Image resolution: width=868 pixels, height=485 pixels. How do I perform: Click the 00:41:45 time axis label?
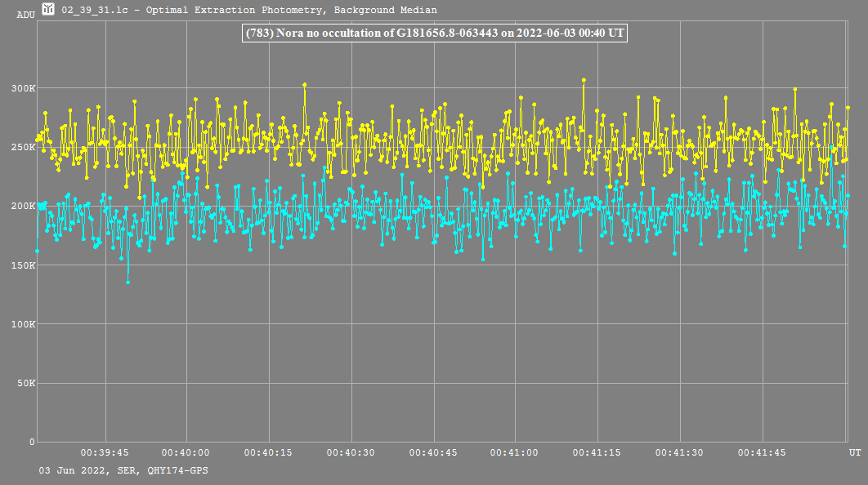[761, 452]
